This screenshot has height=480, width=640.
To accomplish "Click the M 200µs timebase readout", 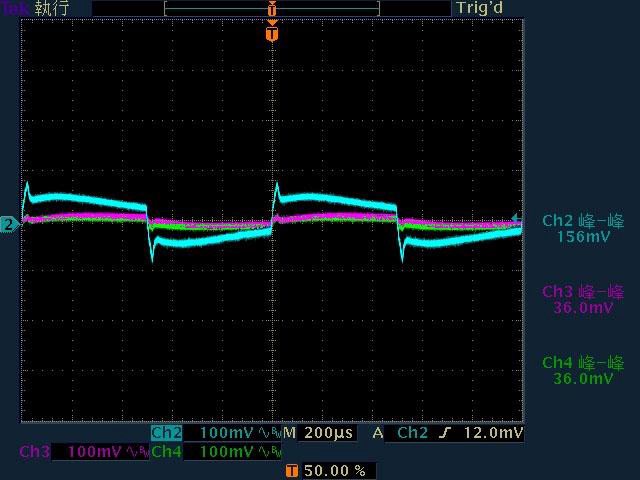I will [320, 433].
